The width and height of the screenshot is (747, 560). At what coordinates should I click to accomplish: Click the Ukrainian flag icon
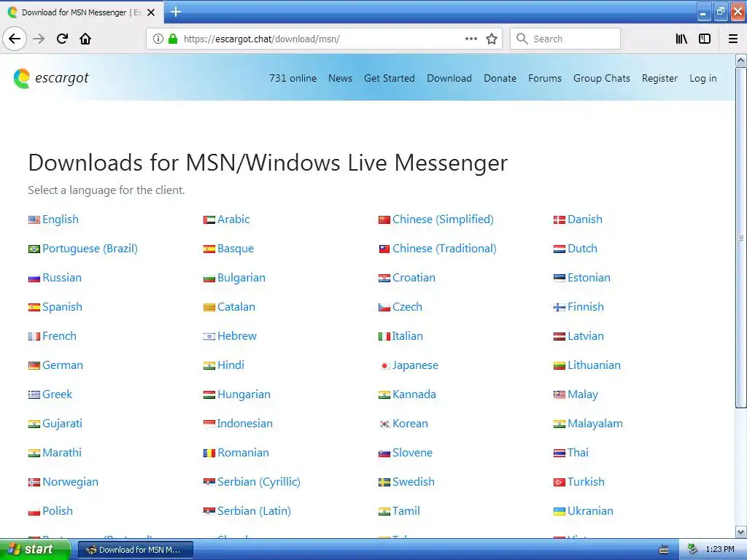click(x=559, y=511)
